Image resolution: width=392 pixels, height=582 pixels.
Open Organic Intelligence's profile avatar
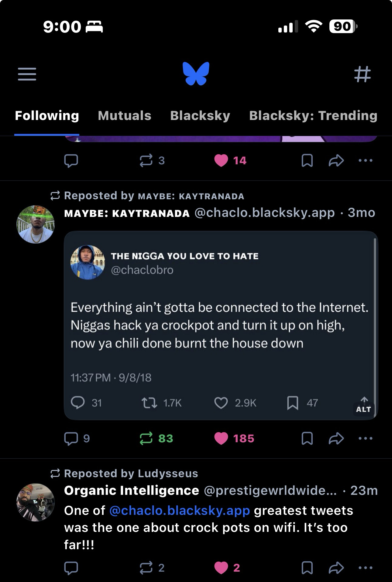pyautogui.click(x=36, y=502)
